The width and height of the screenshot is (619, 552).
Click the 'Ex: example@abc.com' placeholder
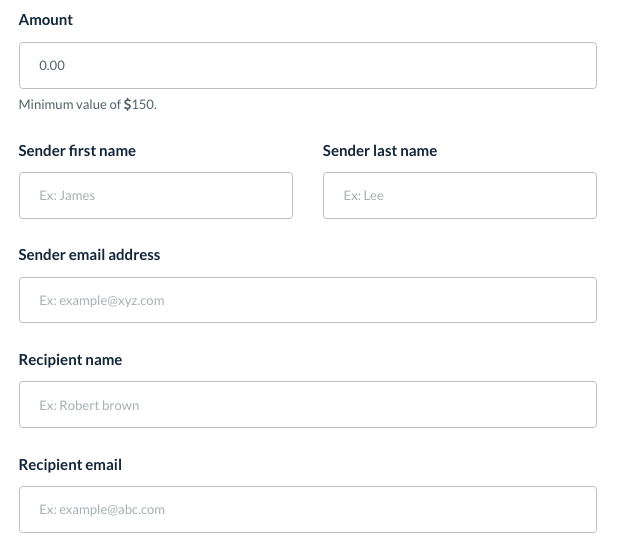(102, 509)
